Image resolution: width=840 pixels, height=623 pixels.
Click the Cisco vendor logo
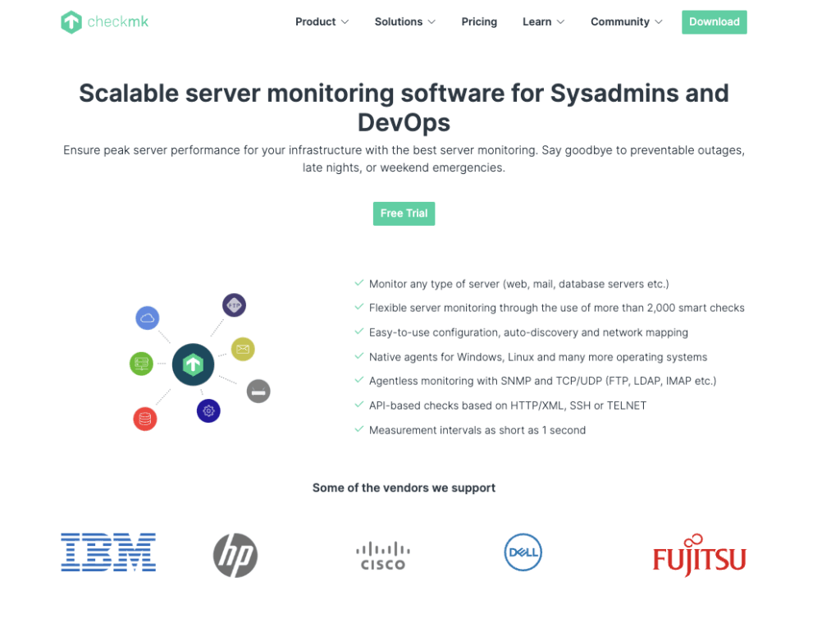(383, 556)
